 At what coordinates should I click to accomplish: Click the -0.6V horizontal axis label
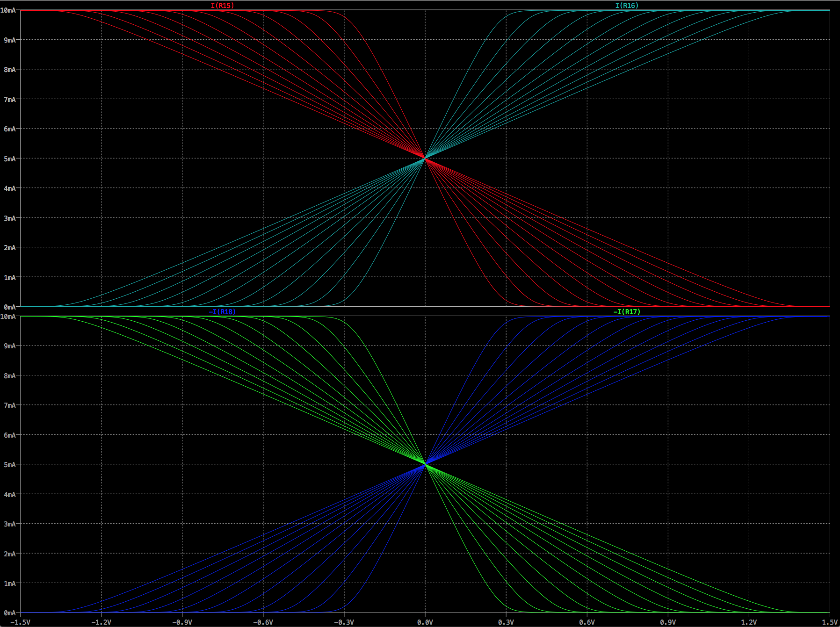[x=263, y=622]
